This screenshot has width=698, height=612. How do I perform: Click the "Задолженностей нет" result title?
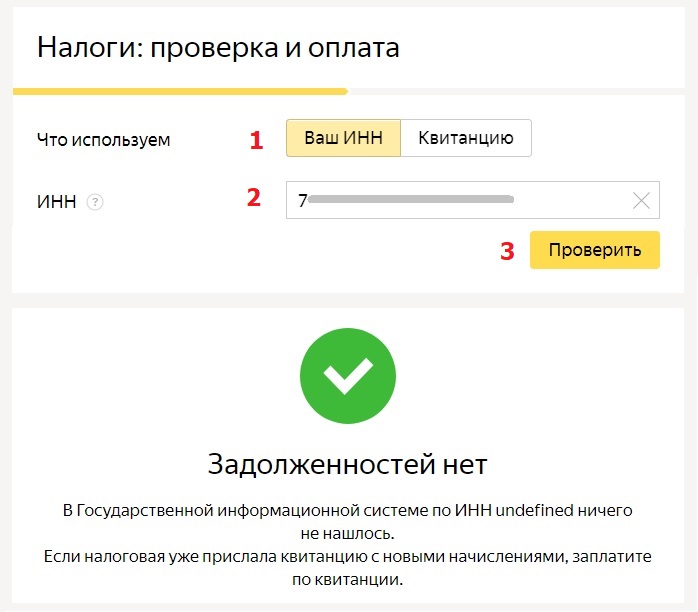pos(348,464)
